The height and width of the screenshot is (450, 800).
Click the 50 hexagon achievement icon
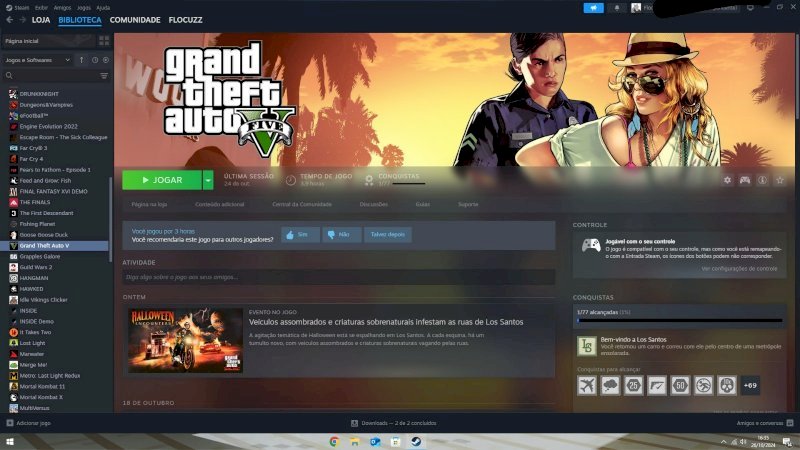[x=680, y=386]
